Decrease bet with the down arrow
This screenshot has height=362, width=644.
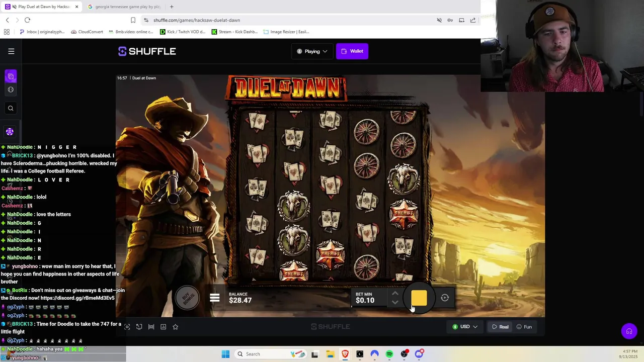395,302
